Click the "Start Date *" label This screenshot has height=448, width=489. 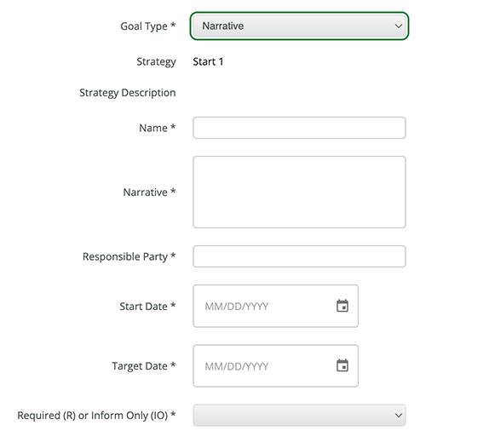(x=148, y=306)
